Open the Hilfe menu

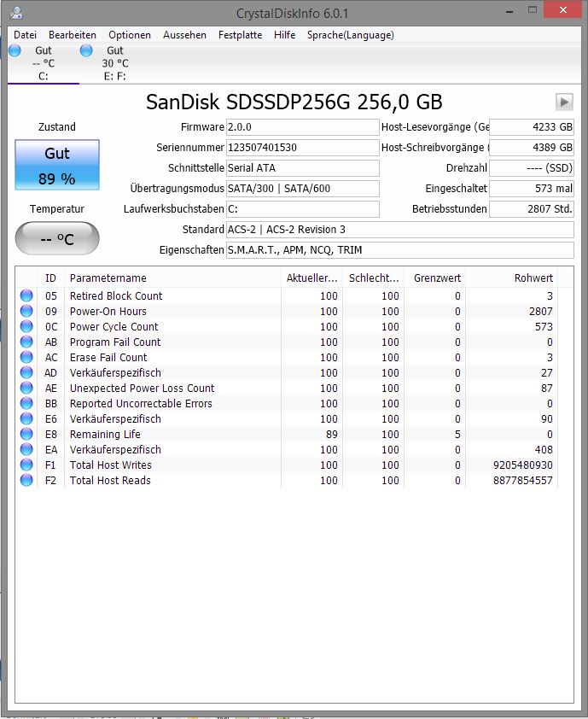[x=284, y=35]
